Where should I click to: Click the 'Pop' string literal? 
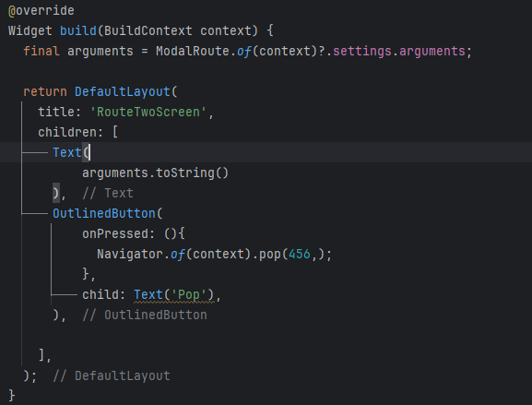coord(189,295)
